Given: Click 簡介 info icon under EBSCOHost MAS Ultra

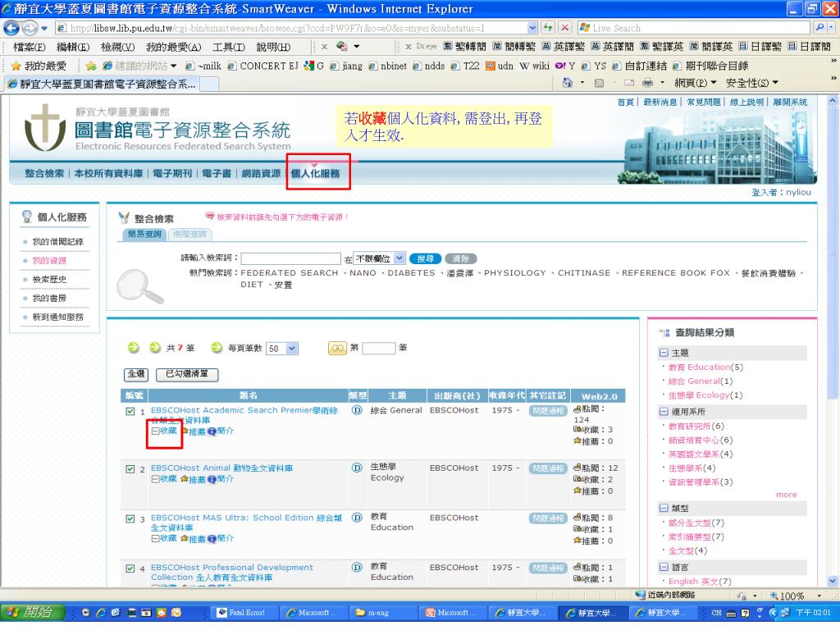Looking at the screenshot, I should click(212, 538).
